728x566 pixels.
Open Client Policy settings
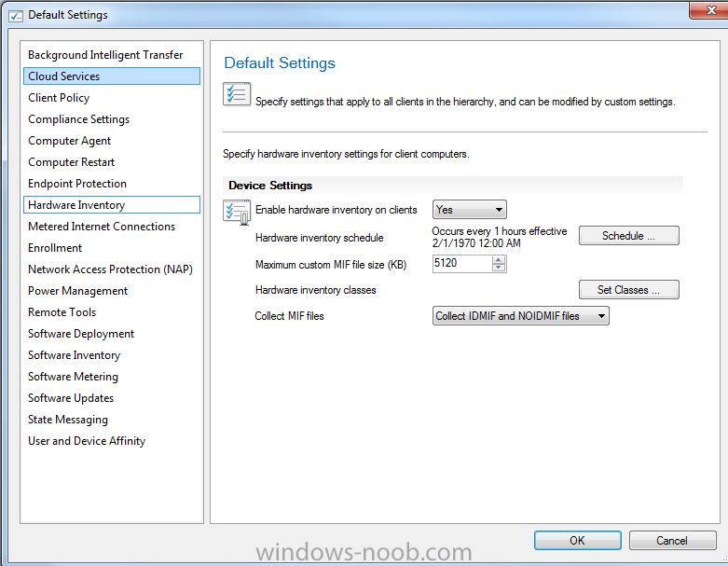tap(112, 98)
